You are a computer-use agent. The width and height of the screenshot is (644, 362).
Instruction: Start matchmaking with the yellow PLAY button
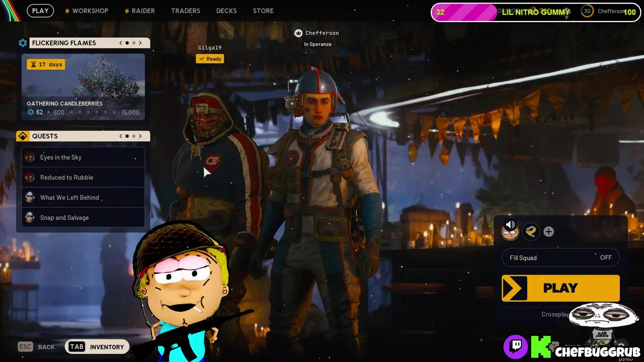pyautogui.click(x=560, y=288)
